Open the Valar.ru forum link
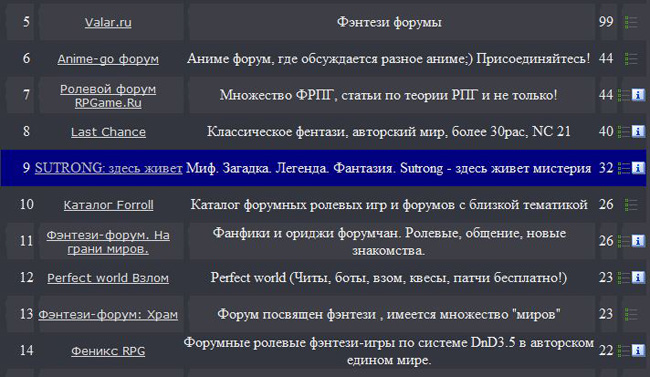This screenshot has width=650, height=377. [108, 22]
